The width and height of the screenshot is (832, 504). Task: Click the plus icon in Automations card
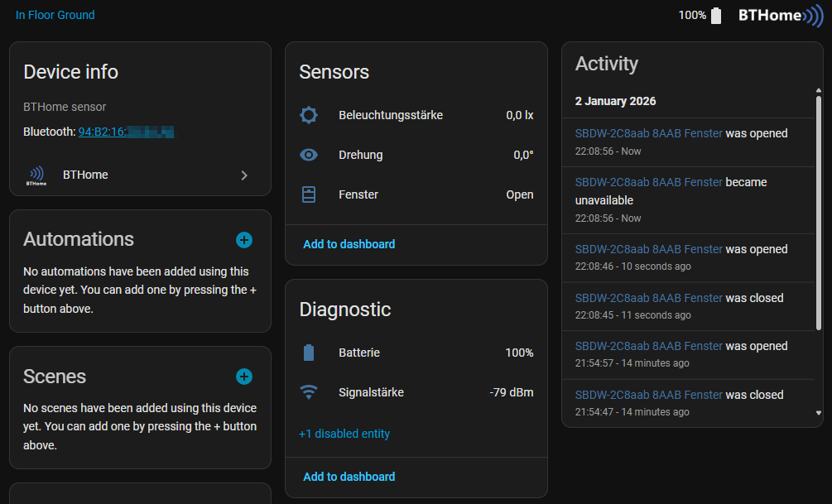point(244,240)
